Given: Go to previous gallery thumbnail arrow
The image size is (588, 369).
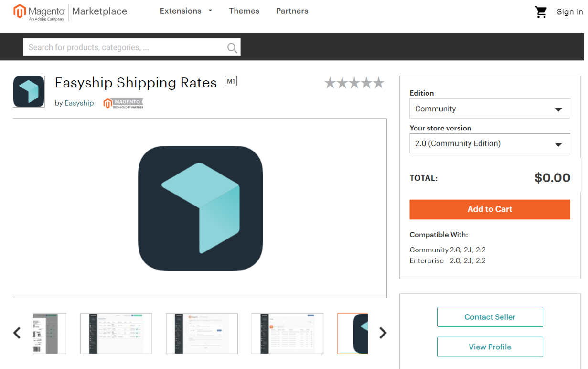Looking at the screenshot, I should click(17, 333).
